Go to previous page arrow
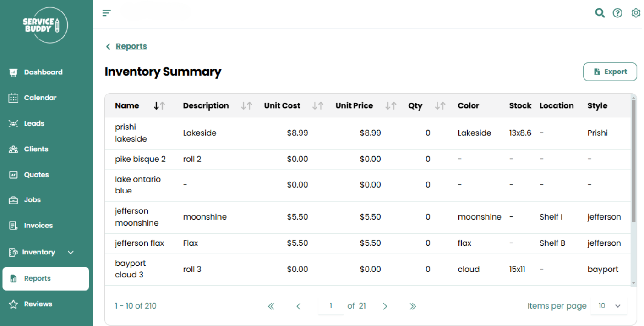Image resolution: width=644 pixels, height=326 pixels. pyautogui.click(x=298, y=306)
